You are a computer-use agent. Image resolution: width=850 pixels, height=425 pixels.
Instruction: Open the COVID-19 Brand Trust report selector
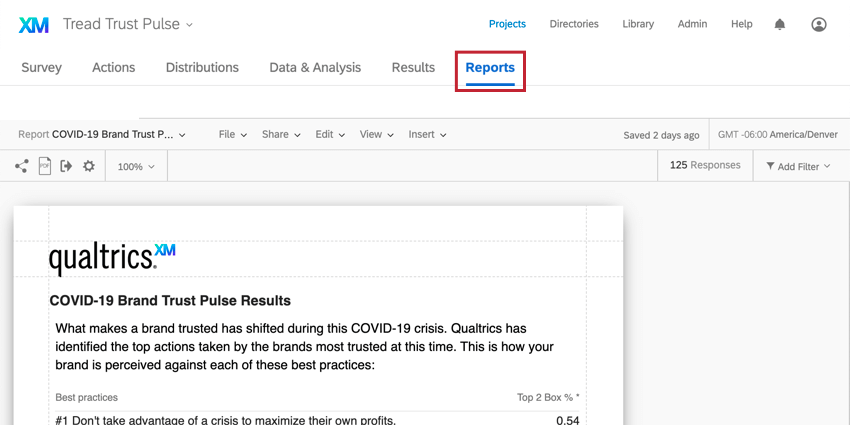[102, 134]
